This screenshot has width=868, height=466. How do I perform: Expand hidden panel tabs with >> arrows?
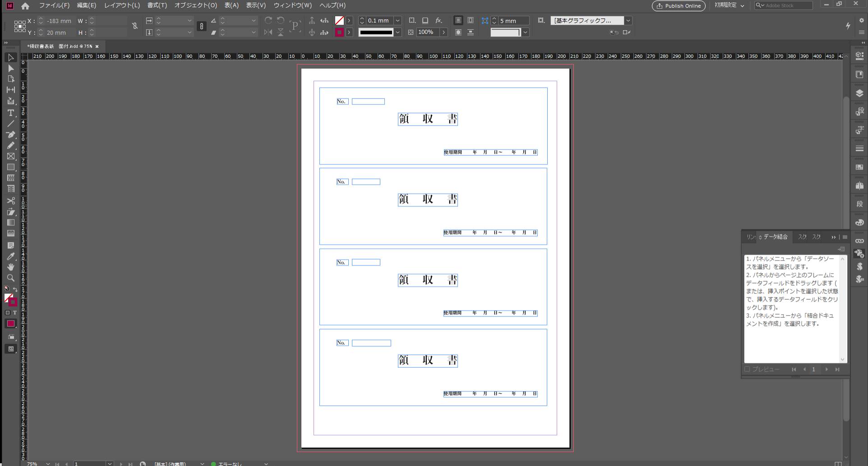(833, 237)
